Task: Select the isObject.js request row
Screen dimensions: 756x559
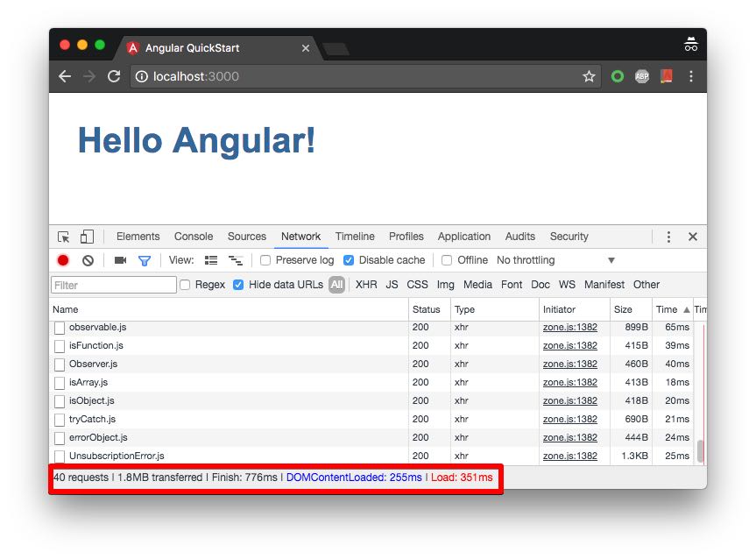Action: click(371, 400)
